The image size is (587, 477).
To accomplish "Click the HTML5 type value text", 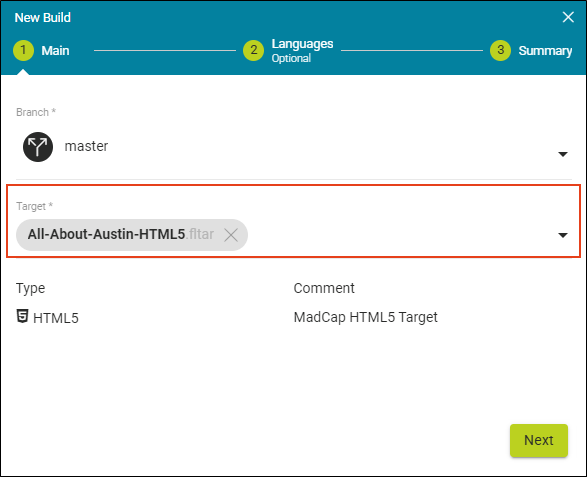I will coord(56,318).
